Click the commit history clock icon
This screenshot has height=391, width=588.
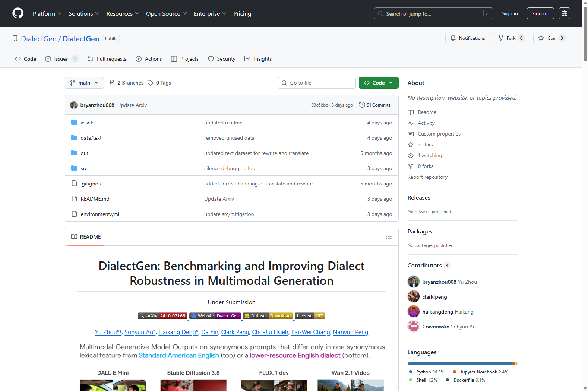coord(362,105)
